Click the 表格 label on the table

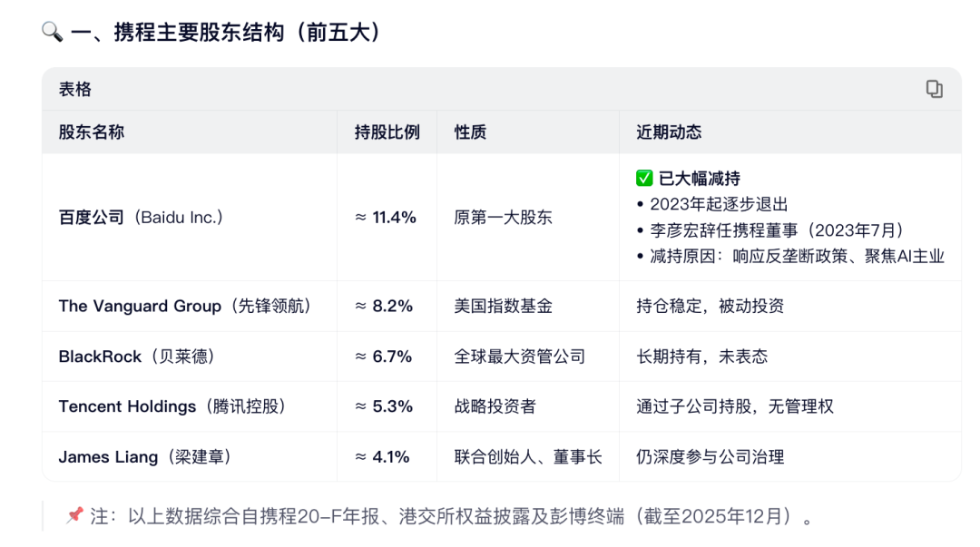pyautogui.click(x=75, y=89)
